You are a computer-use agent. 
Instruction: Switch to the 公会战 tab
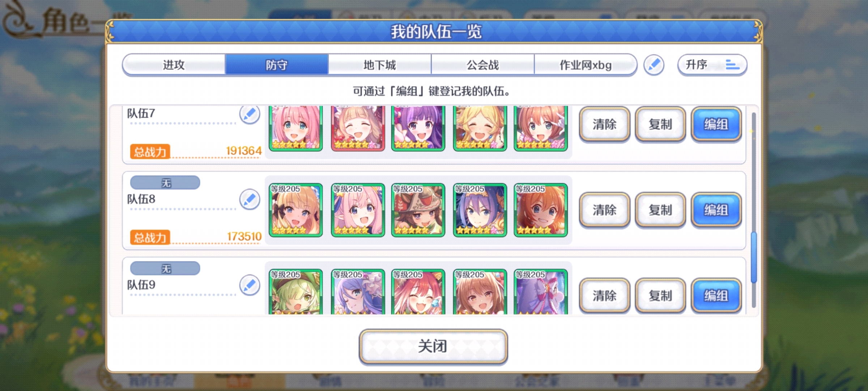482,65
